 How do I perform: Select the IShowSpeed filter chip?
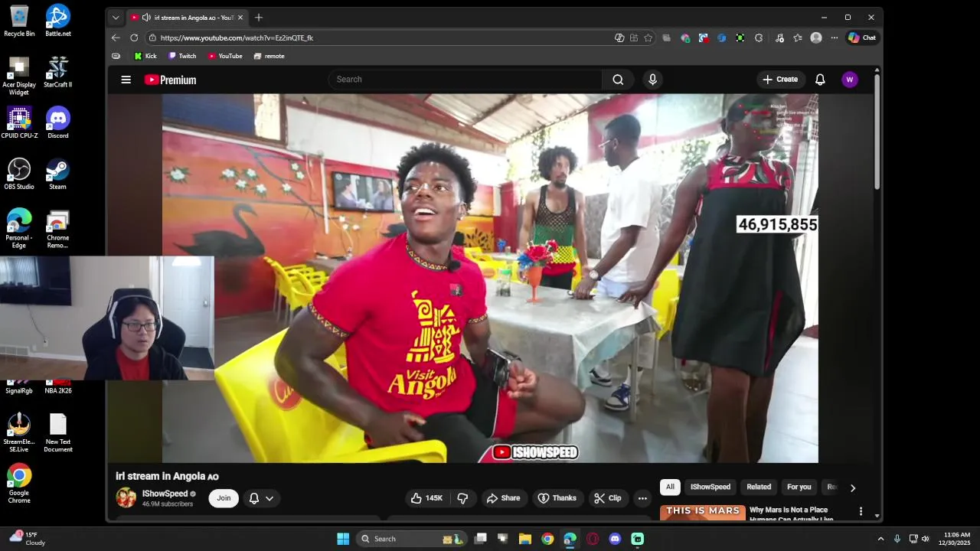point(710,487)
